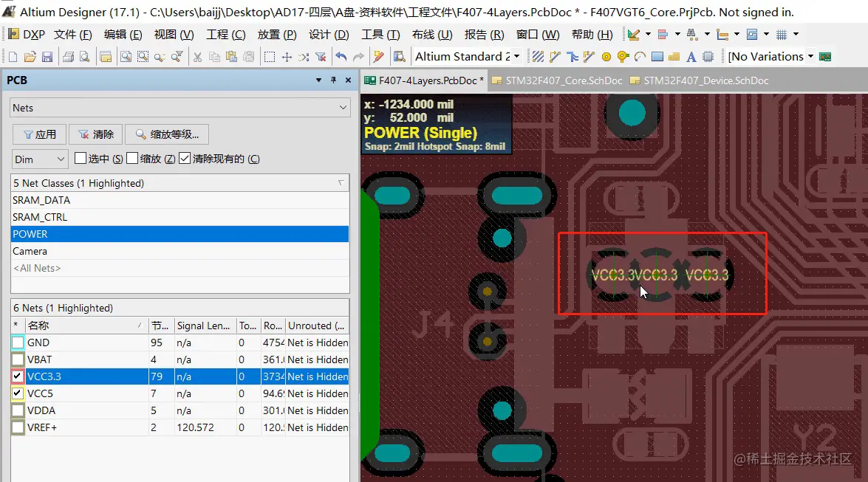Select the Place Pad tool
868x482 pixels.
tap(606, 56)
